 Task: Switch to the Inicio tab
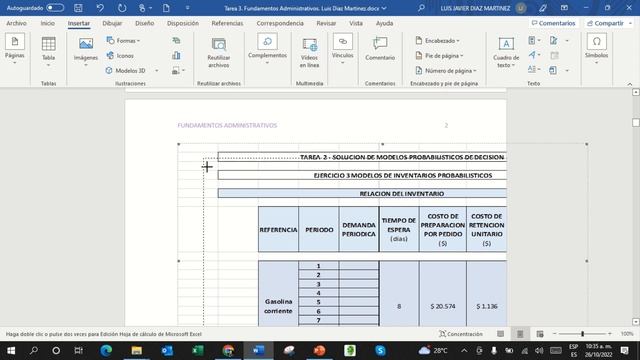(47, 23)
